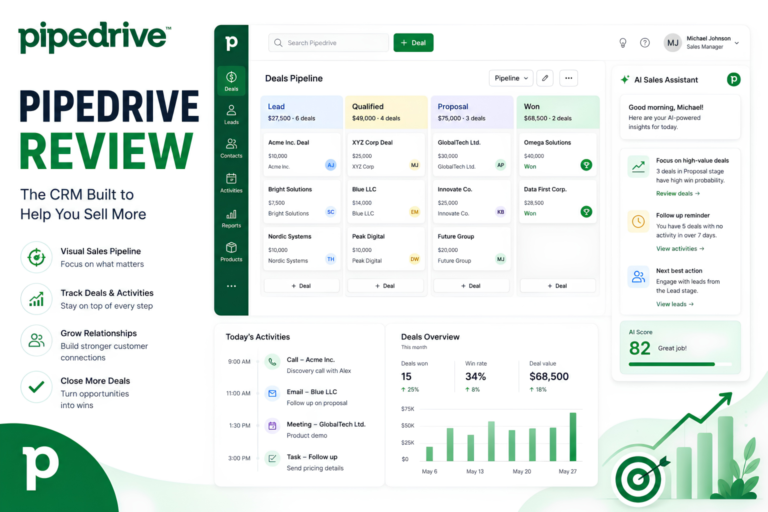
Task: Open Reports in the sidebar
Action: [x=231, y=219]
